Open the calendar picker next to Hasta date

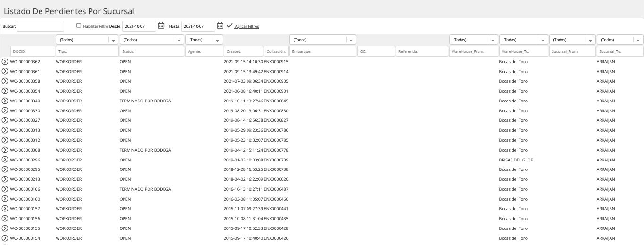click(220, 26)
